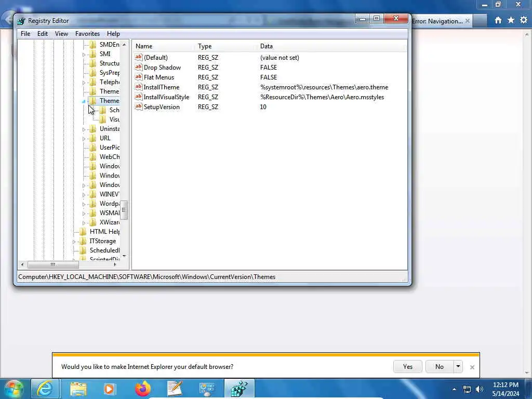Click the tree pane vertical scrollbar thumb
The image size is (532, 399).
pos(124,210)
